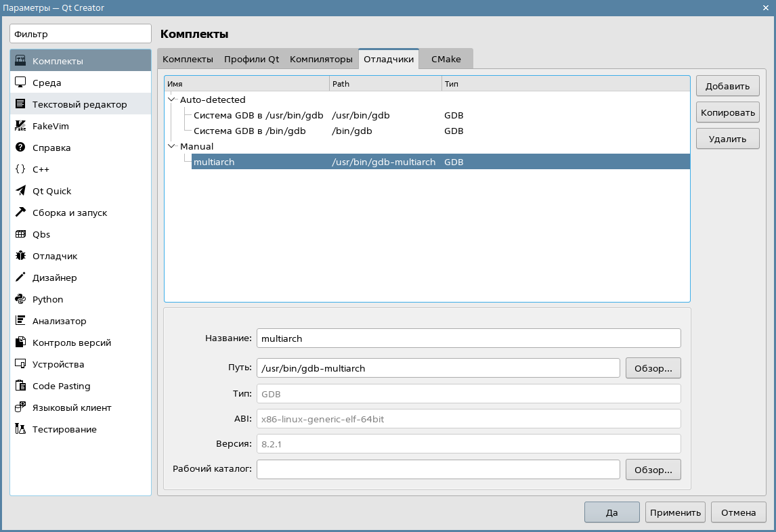Screen dimensions: 776x532
Task: Open the Отладчик bug icon
Action: [x=20, y=256]
